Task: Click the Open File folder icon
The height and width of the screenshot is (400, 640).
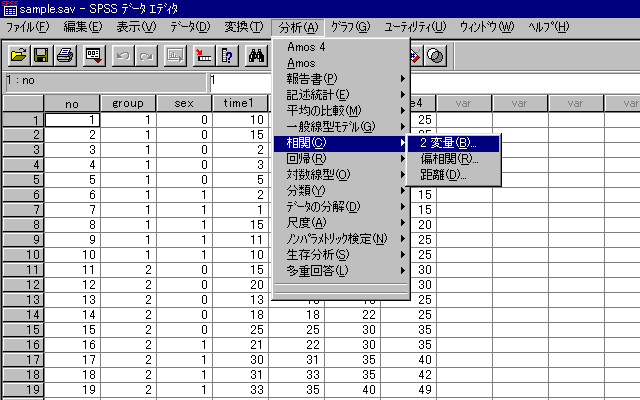Action: pyautogui.click(x=19, y=55)
